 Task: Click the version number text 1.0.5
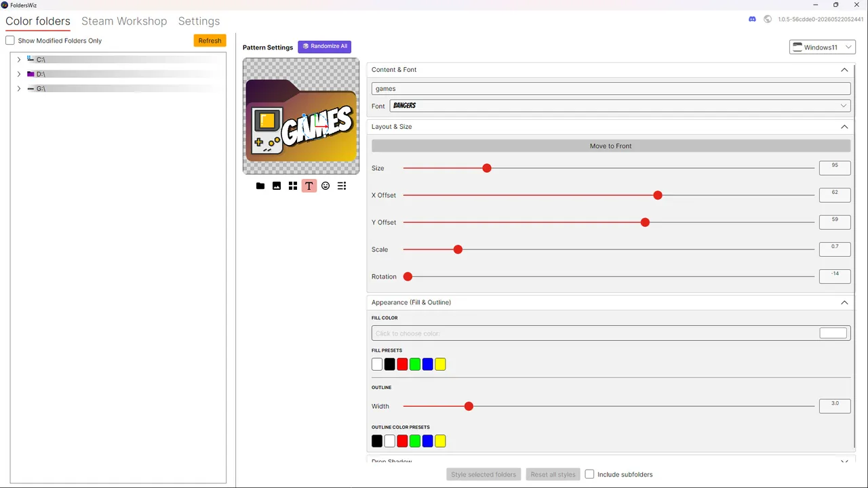[x=821, y=19]
